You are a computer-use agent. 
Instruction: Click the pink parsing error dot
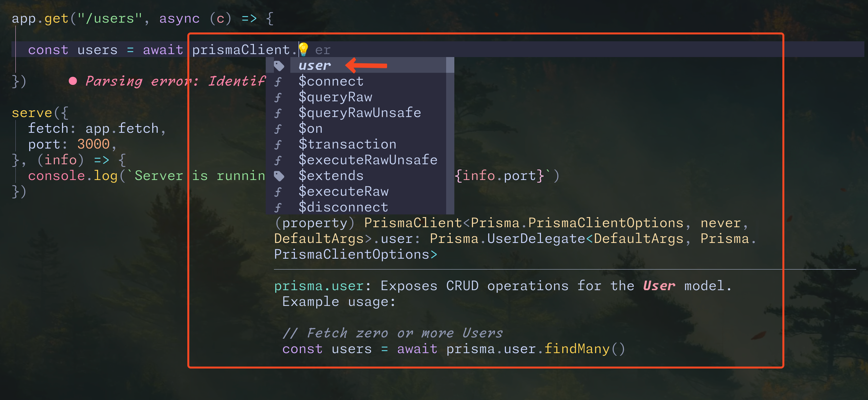(x=73, y=81)
